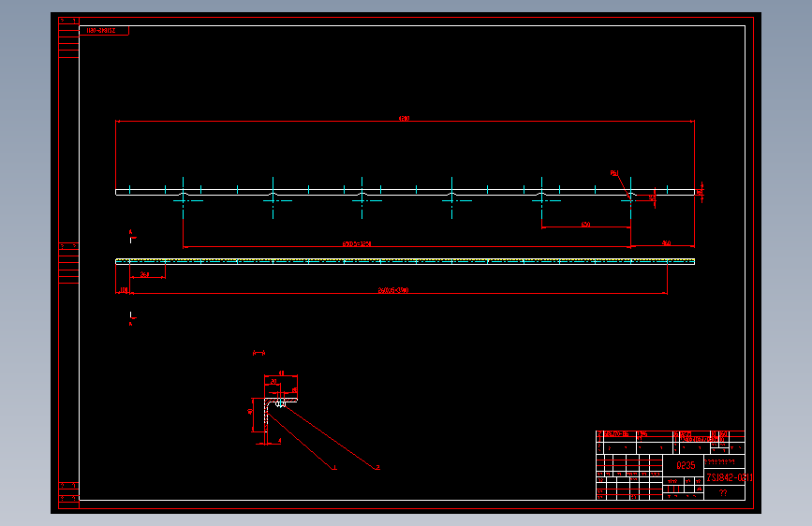Image resolution: width=812 pixels, height=526 pixels.
Task: Select the 460 dimension at right end
Action: pos(667,242)
